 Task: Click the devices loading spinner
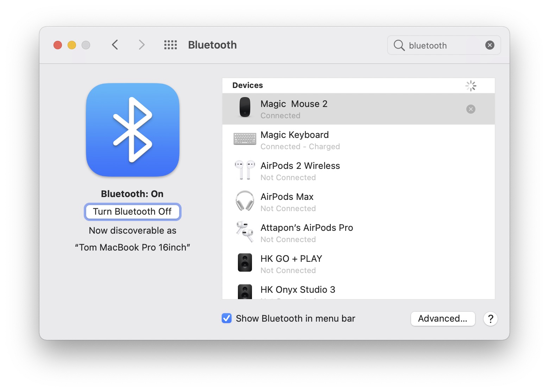[471, 86]
